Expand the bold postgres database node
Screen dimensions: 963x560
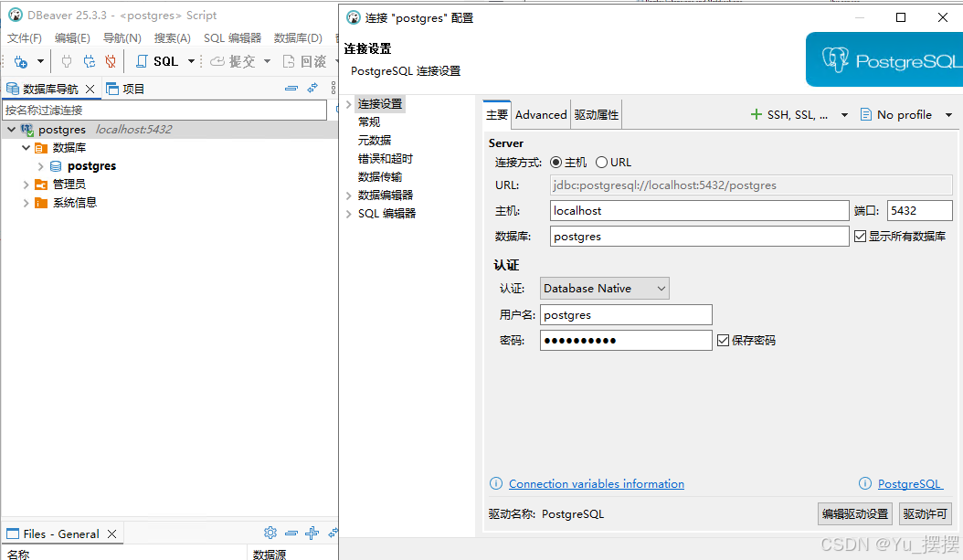40,166
